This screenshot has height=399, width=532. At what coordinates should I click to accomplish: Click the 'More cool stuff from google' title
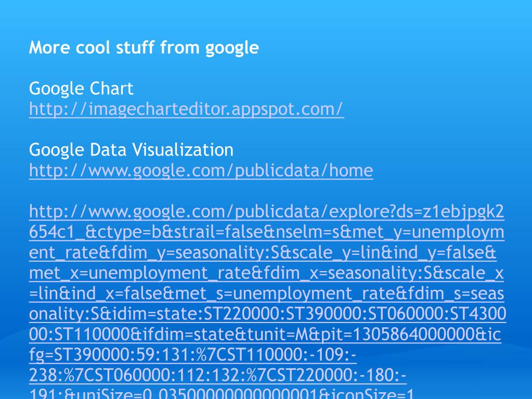pyautogui.click(x=144, y=47)
